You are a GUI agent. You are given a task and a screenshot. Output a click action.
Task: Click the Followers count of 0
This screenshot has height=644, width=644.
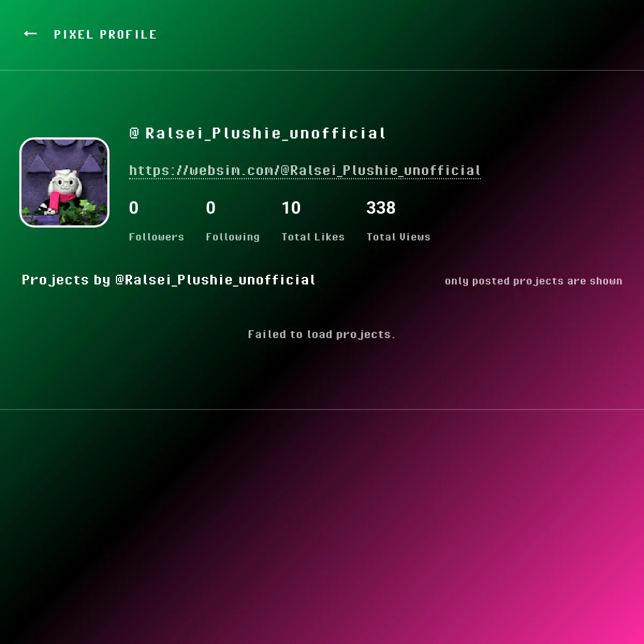tap(134, 208)
